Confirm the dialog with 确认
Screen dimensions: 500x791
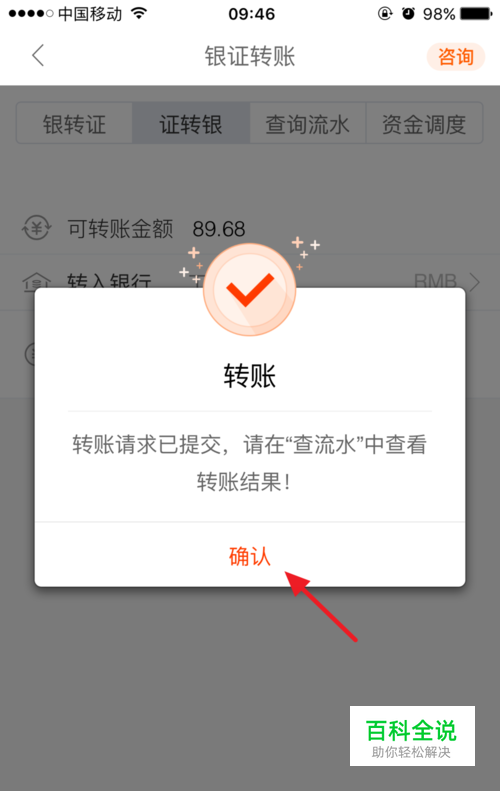coord(250,556)
